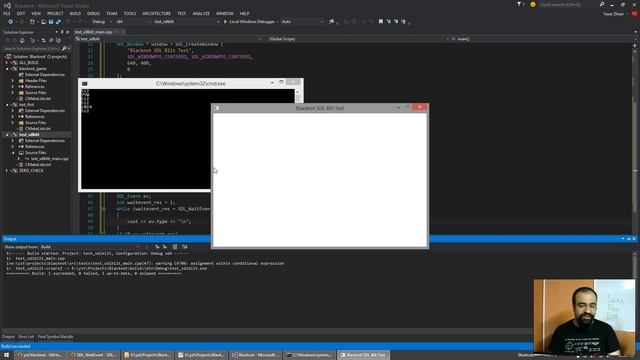Click the Clear All output icon
This screenshot has height=360, width=640.
(x=175, y=247)
